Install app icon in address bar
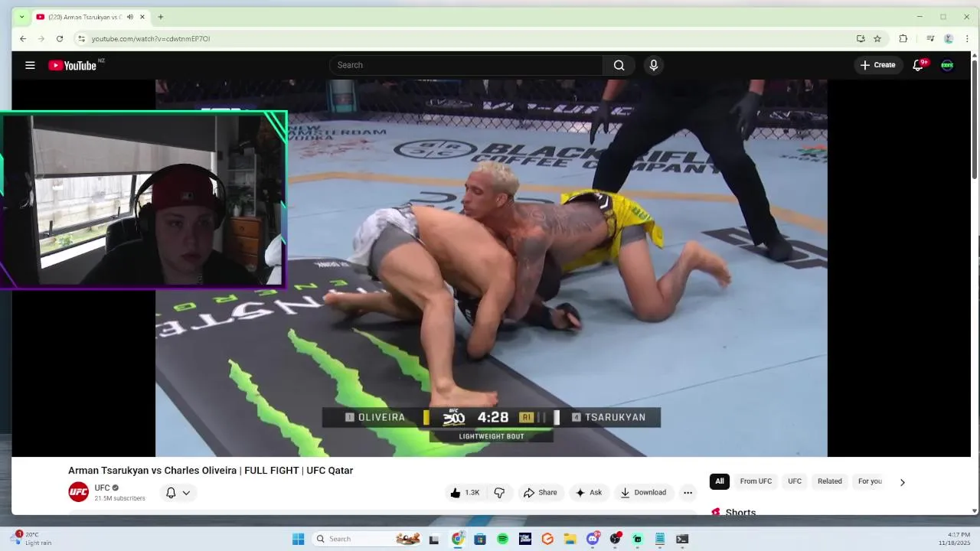This screenshot has width=980, height=551. pos(861,38)
